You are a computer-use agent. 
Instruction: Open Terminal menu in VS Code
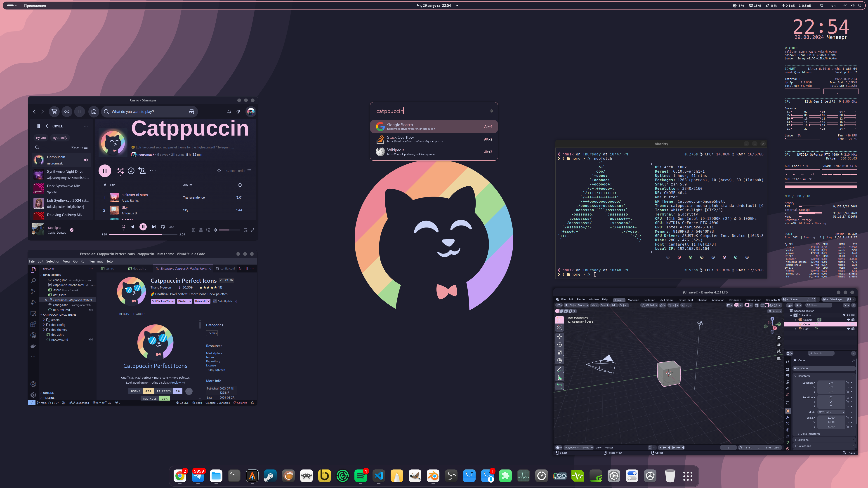[x=96, y=261]
